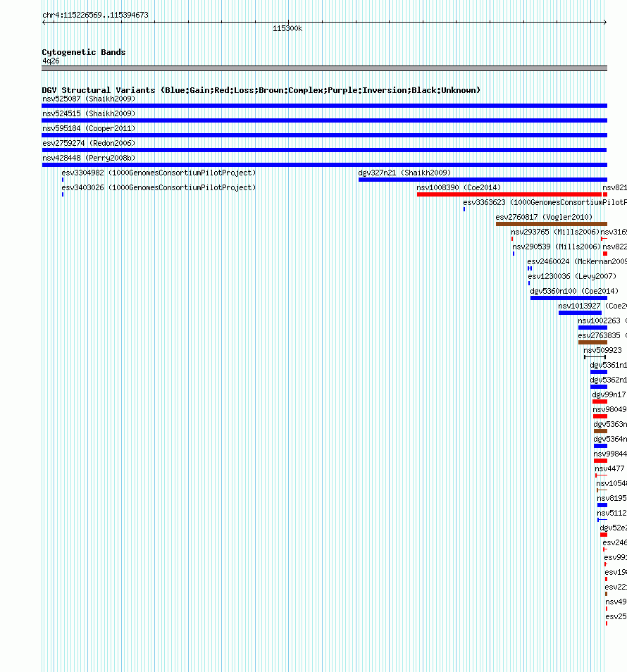Open the nsv98049 variant label
This screenshot has height=672, width=627.
(609, 409)
